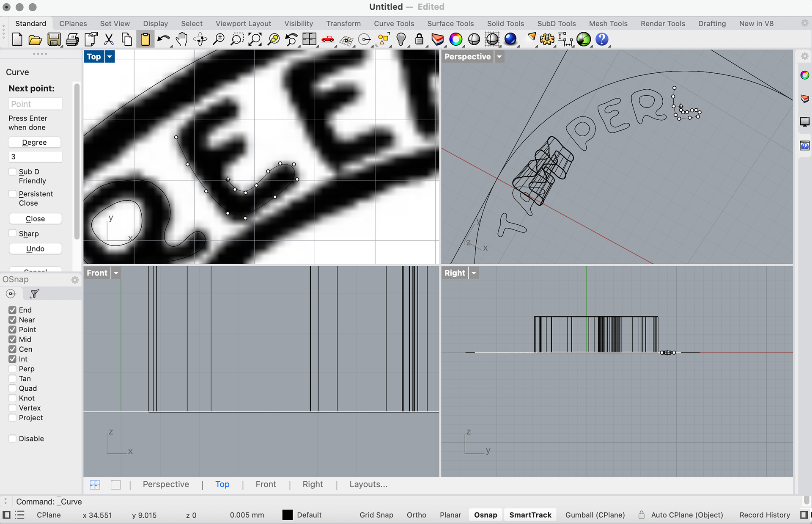Click the Undo arrow icon
The width and height of the screenshot is (812, 524).
coord(163,39)
